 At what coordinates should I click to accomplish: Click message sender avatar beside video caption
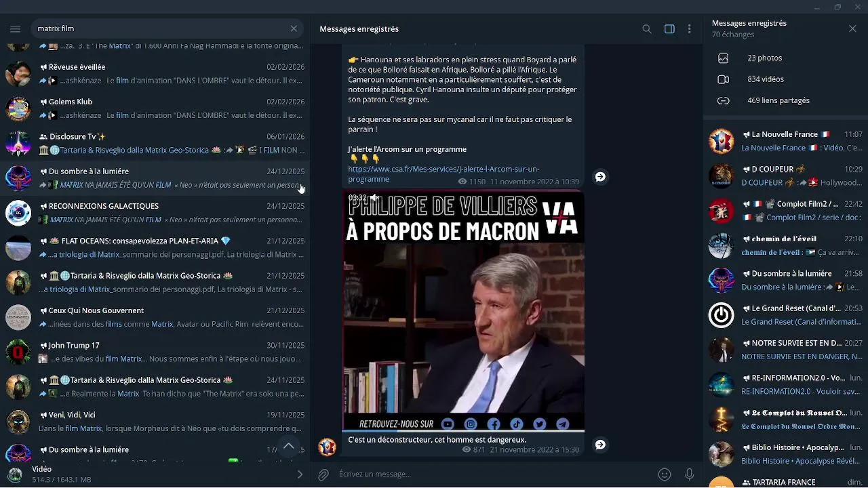pos(328,447)
